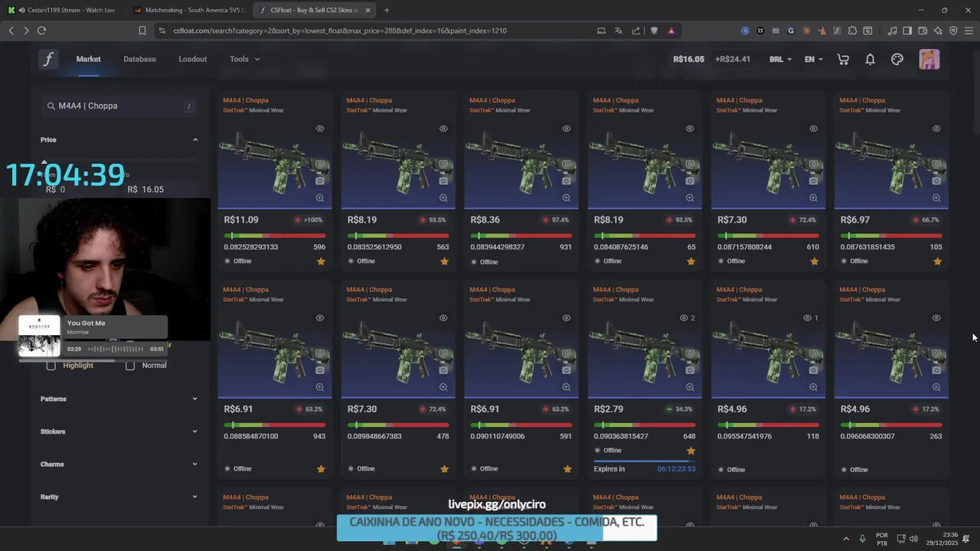Open screenshot camera icon on R$7.30 float 0.0898 listing
This screenshot has width=980, height=551.
(x=443, y=370)
